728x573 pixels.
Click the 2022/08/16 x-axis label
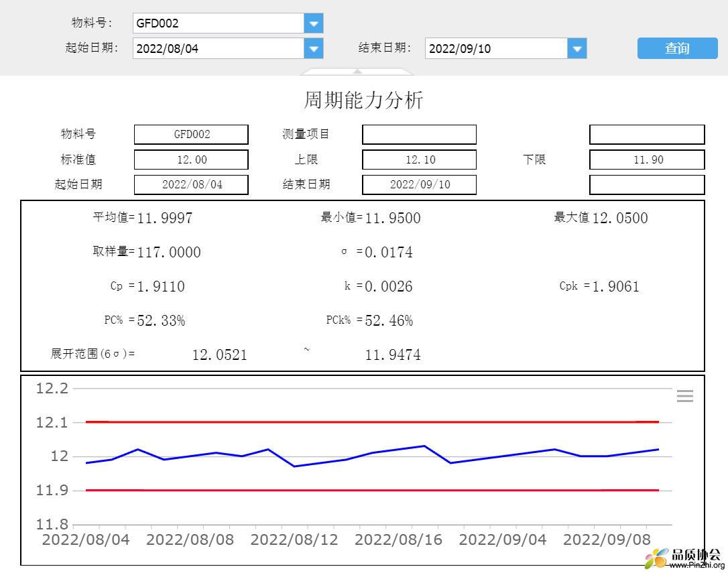click(x=398, y=539)
